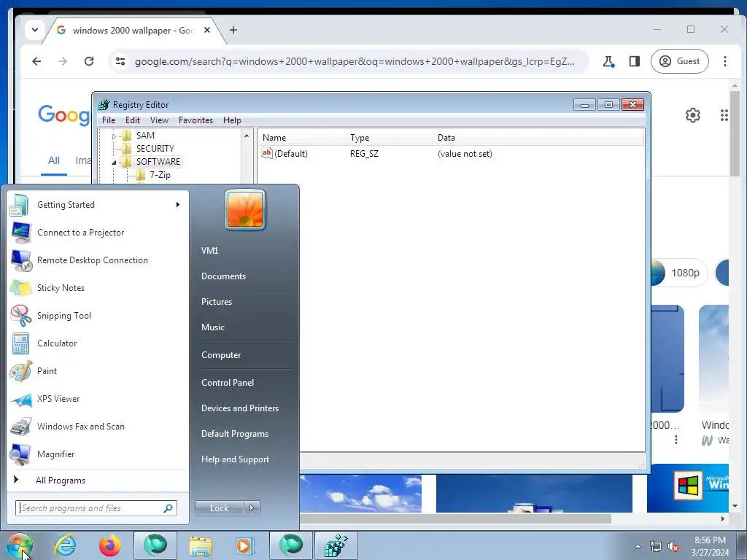Show hidden tray icons arrow
Viewport: 747px width, 560px height.
tap(638, 547)
